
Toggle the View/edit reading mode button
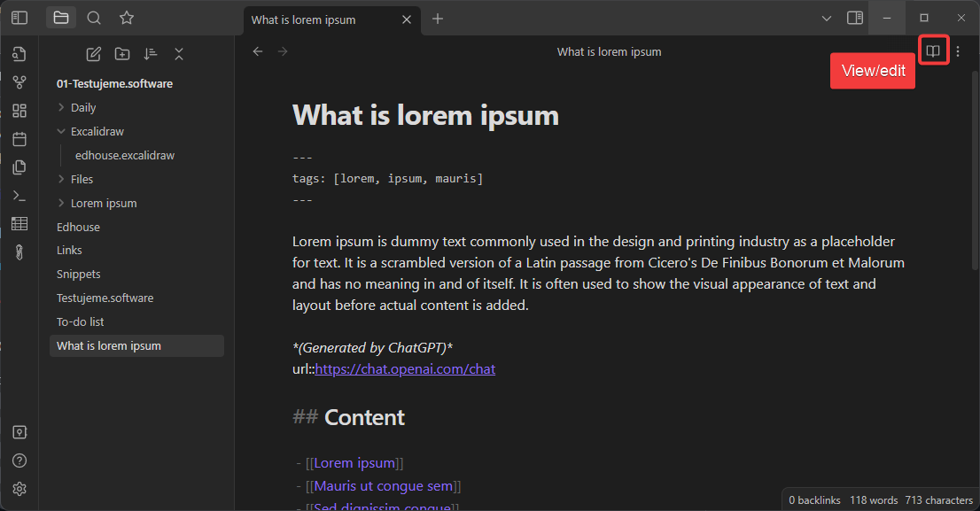pyautogui.click(x=932, y=51)
